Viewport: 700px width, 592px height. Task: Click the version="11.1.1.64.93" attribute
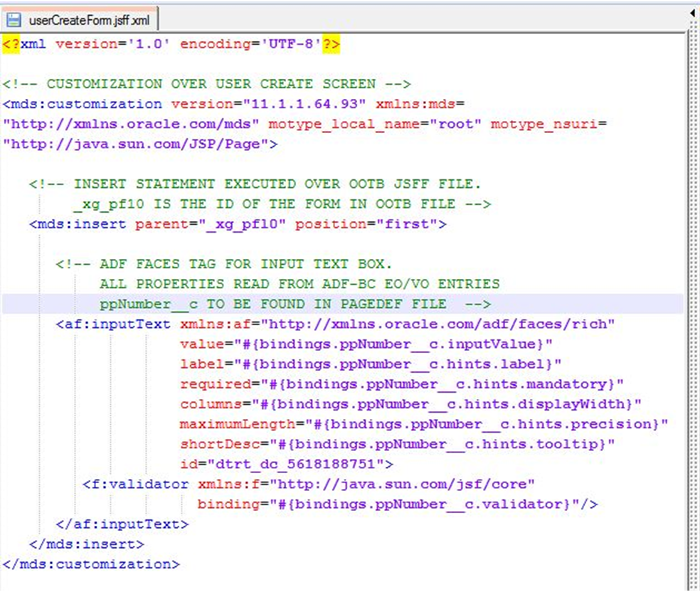(269, 104)
